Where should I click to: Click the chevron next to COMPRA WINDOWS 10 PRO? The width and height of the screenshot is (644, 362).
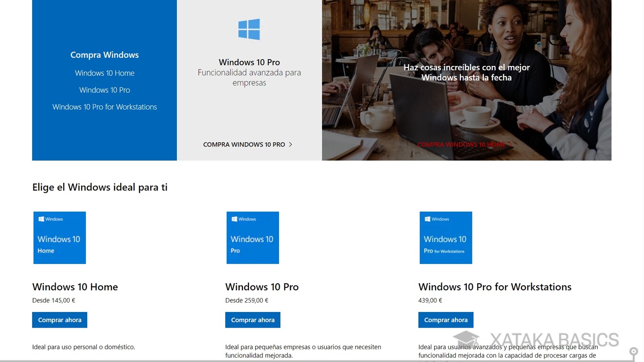pos(290,144)
